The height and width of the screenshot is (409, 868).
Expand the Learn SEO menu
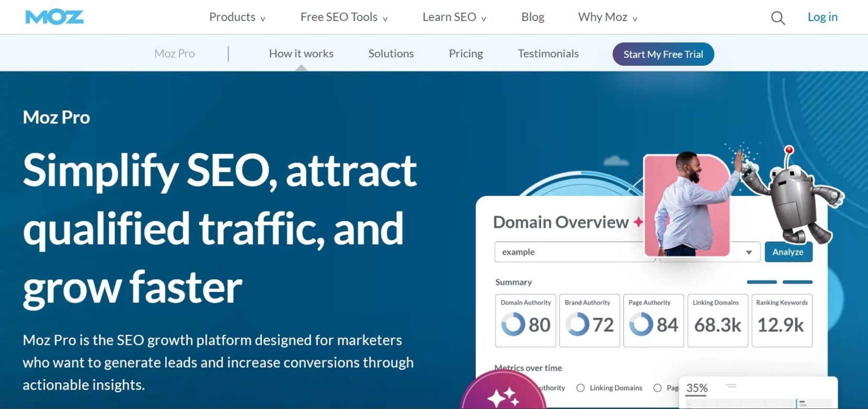454,17
